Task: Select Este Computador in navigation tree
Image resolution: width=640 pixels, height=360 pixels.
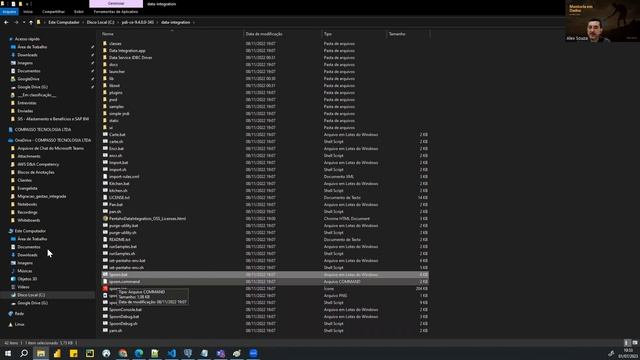Action: 30,231
